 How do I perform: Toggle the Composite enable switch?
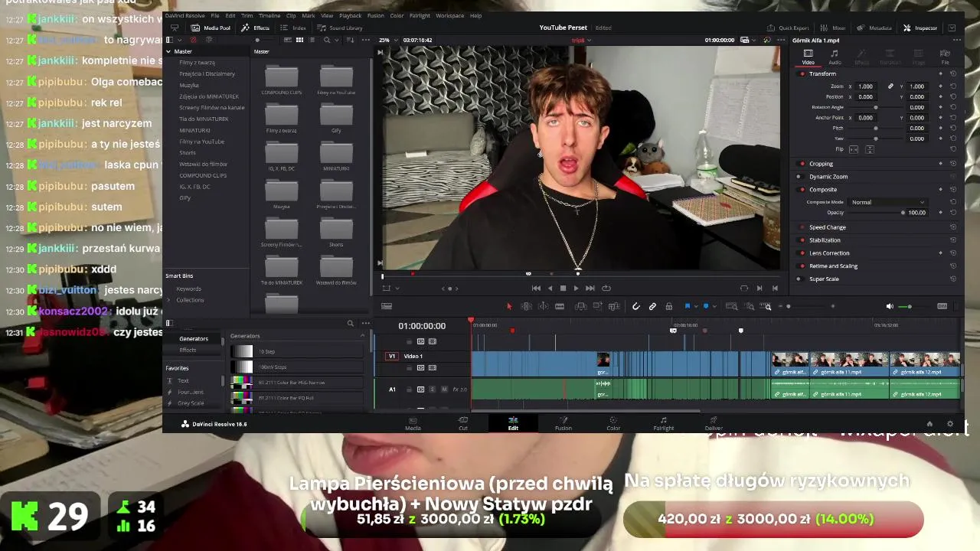click(802, 189)
